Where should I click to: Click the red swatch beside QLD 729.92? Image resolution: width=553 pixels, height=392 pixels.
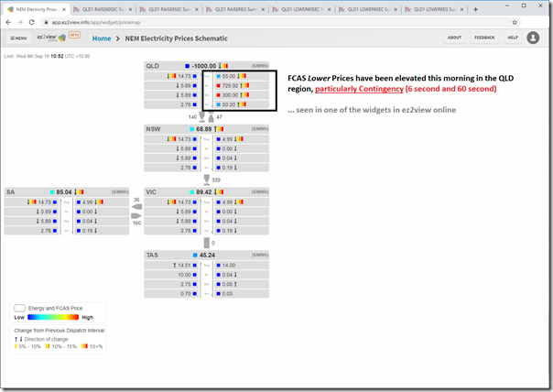[218, 86]
